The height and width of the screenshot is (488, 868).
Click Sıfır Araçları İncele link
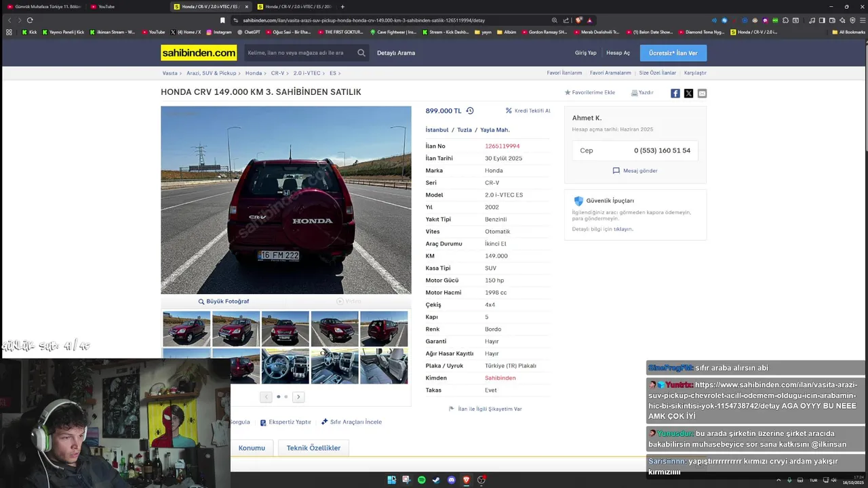pyautogui.click(x=351, y=422)
